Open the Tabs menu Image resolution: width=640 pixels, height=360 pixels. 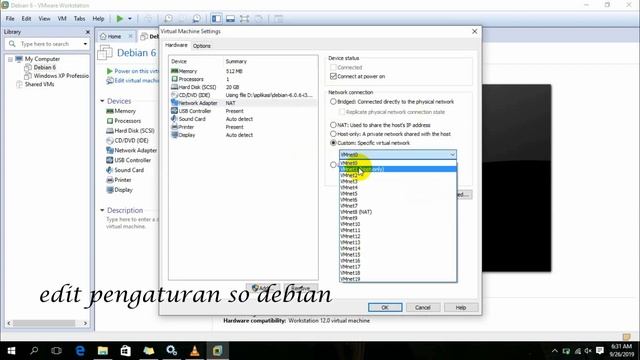point(79,19)
